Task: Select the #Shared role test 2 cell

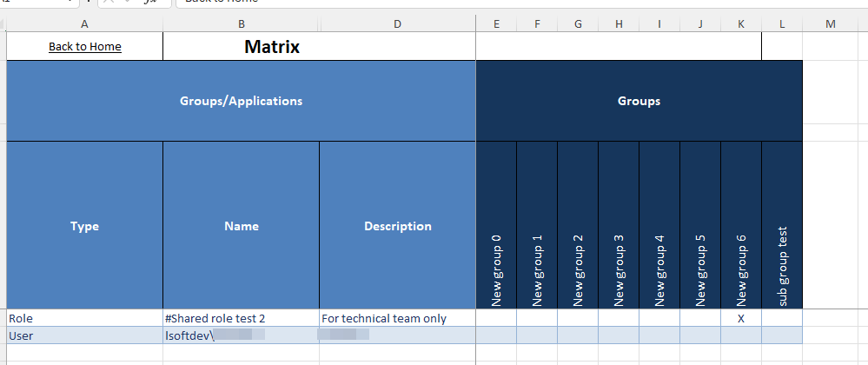Action: (241, 319)
